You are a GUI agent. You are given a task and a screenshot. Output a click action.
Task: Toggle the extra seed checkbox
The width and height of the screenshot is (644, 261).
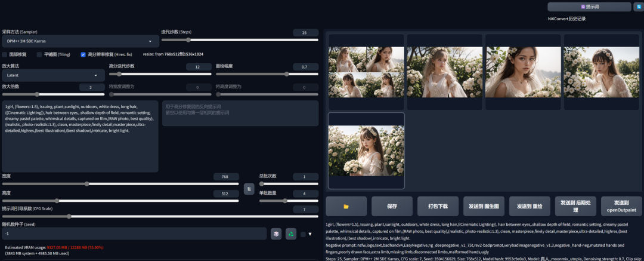coord(303,234)
